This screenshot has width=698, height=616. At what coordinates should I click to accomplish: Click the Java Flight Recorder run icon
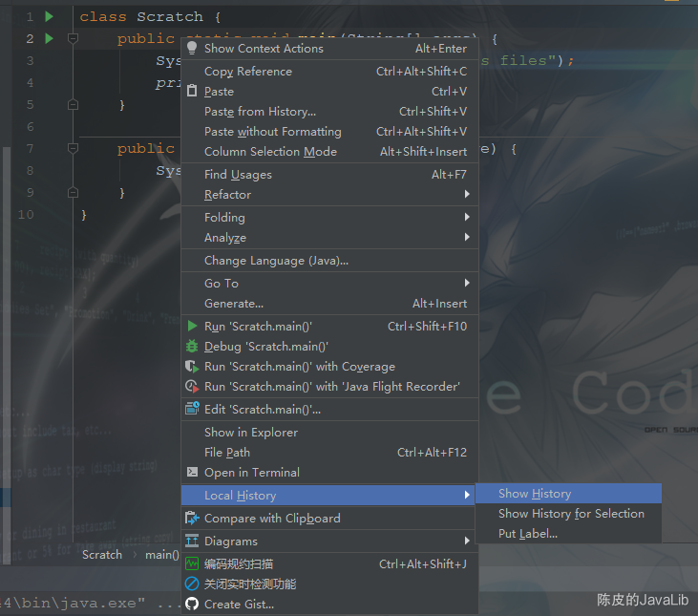(192, 387)
